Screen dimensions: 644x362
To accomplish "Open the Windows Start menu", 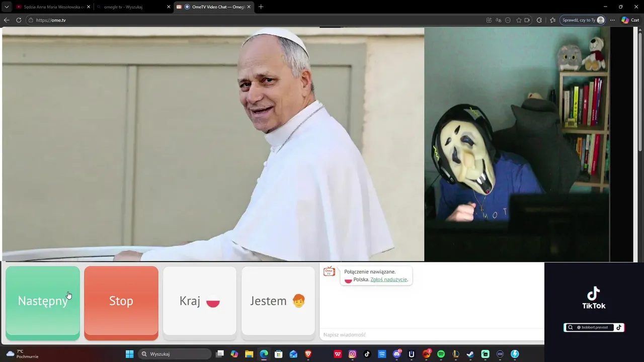I will coord(129,354).
